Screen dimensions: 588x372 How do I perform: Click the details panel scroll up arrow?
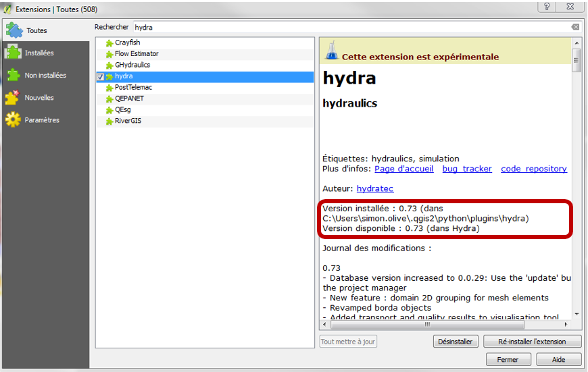pos(577,43)
